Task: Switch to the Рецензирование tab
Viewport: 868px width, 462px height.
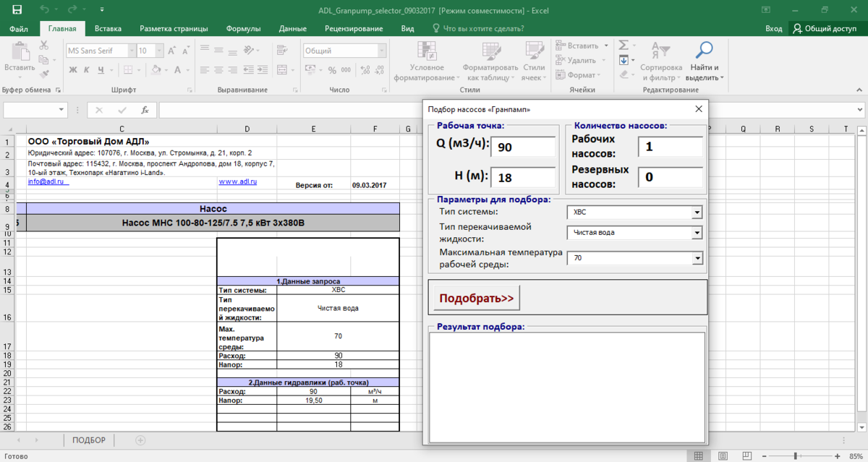Action: (354, 29)
